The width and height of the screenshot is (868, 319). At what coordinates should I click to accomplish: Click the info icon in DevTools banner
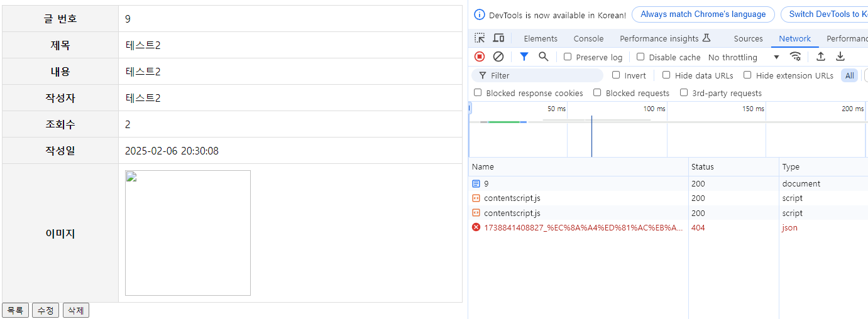click(480, 14)
